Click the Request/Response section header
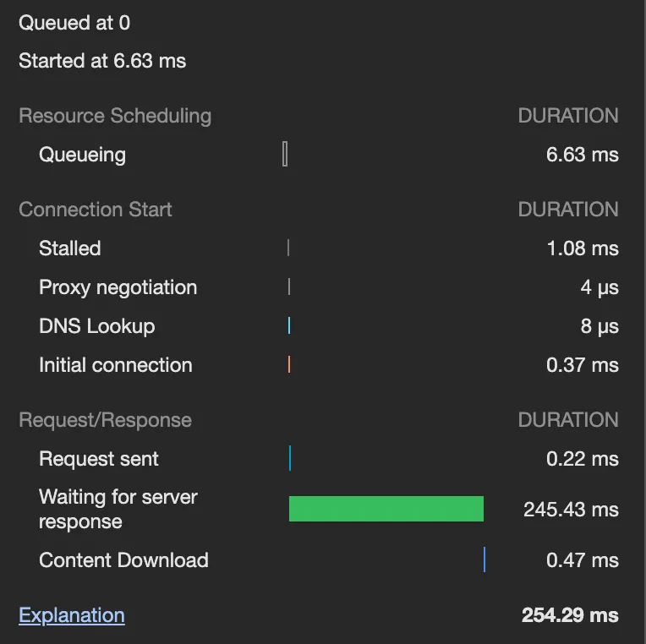Screen dimensions: 646x644 pos(105,420)
